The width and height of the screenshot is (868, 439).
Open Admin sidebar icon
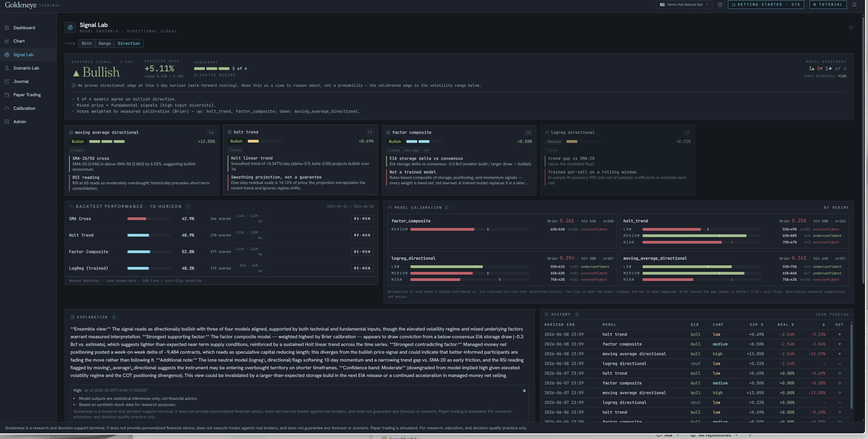pos(7,122)
